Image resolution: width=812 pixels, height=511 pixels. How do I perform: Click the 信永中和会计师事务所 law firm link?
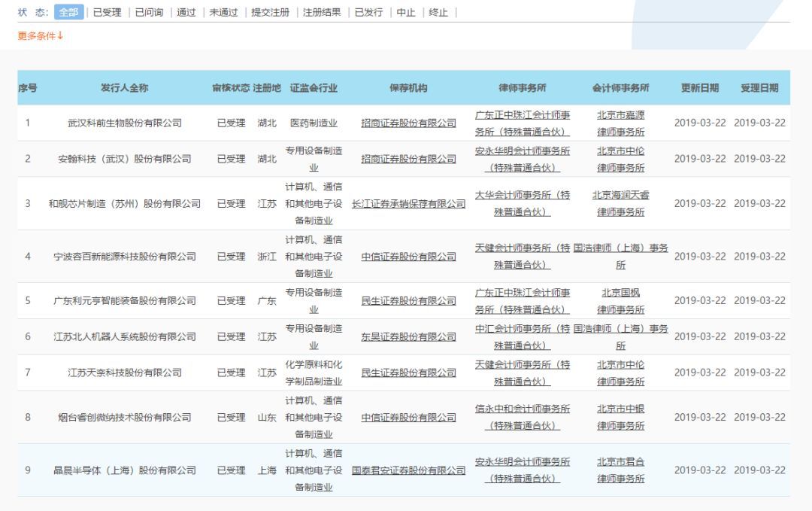[x=524, y=416]
